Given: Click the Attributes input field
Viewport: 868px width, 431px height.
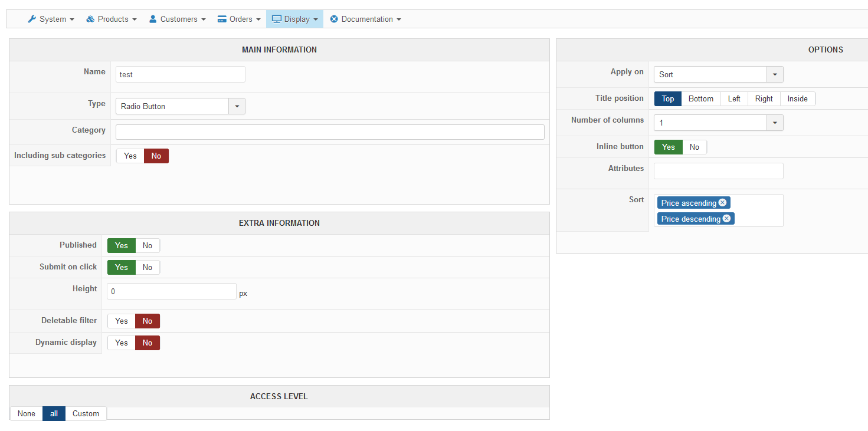Looking at the screenshot, I should pos(719,171).
